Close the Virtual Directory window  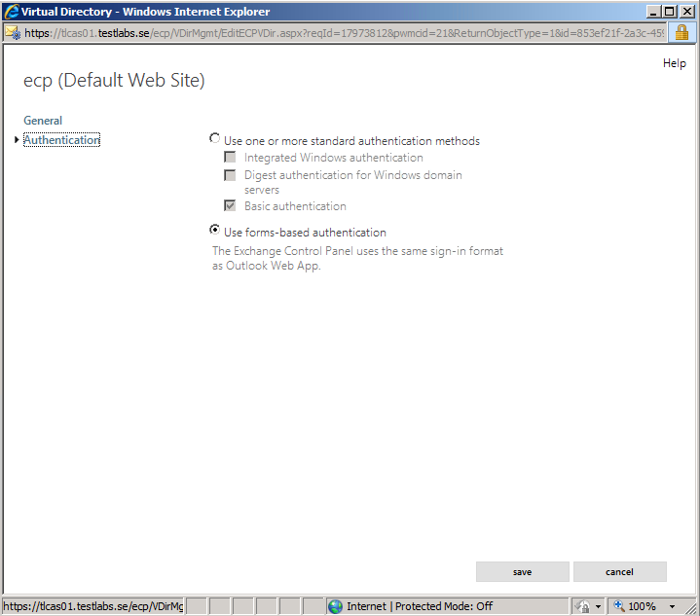686,12
